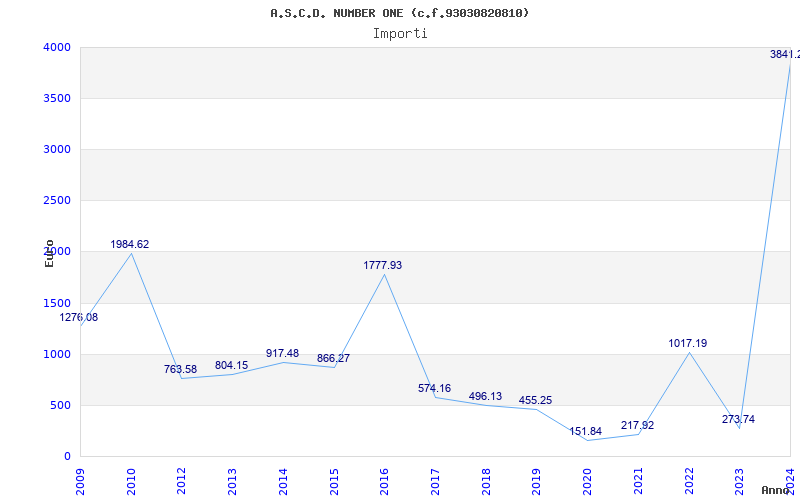This screenshot has width=800, height=500.
Task: Click the 2009 x-axis year label
Action: pyautogui.click(x=81, y=481)
